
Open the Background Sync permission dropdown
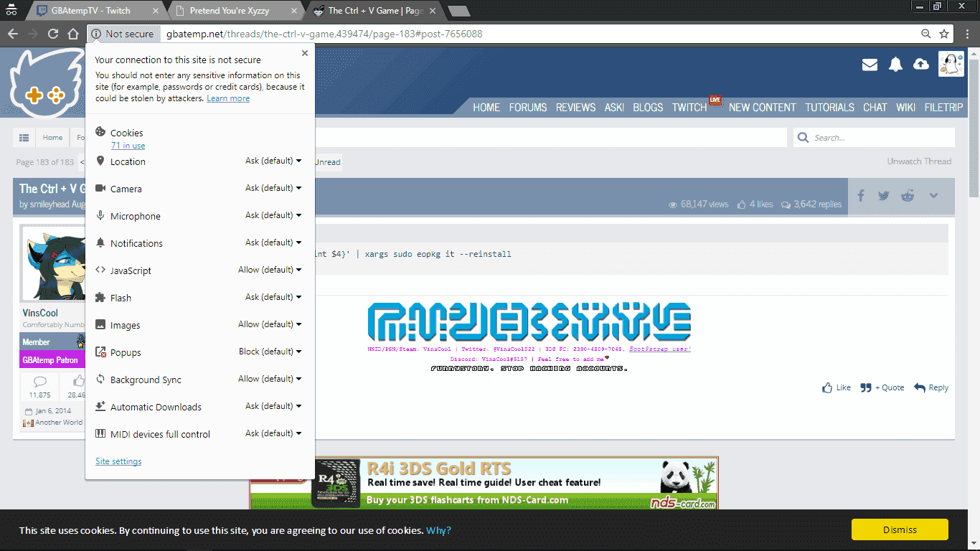(x=270, y=379)
